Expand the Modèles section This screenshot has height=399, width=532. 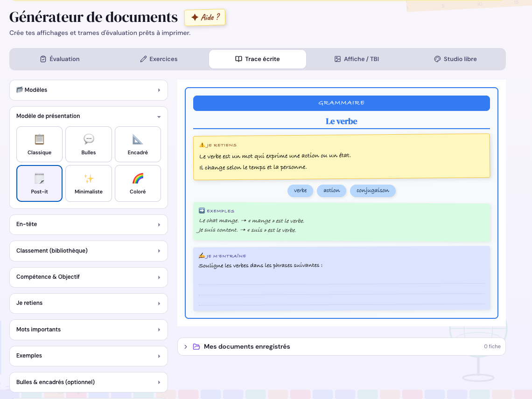89,90
